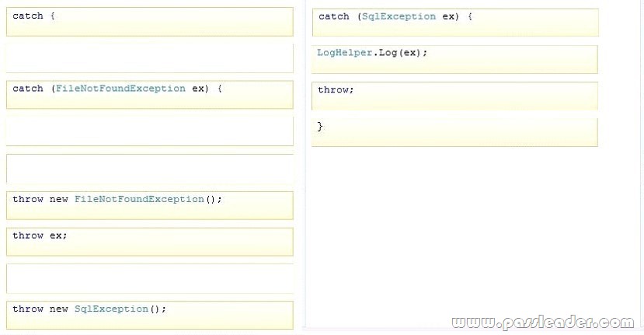644x335 pixels.
Task: Pick the catch FileNotFoundException ex snippet
Action: point(150,95)
